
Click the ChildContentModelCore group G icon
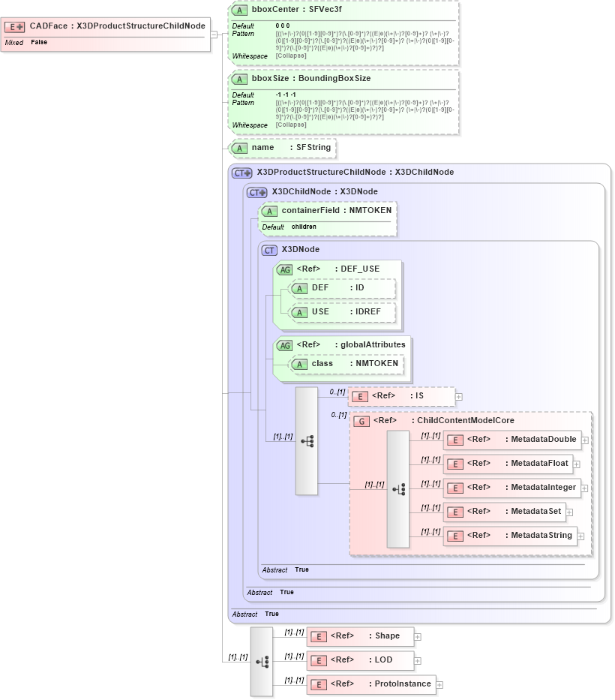point(361,421)
